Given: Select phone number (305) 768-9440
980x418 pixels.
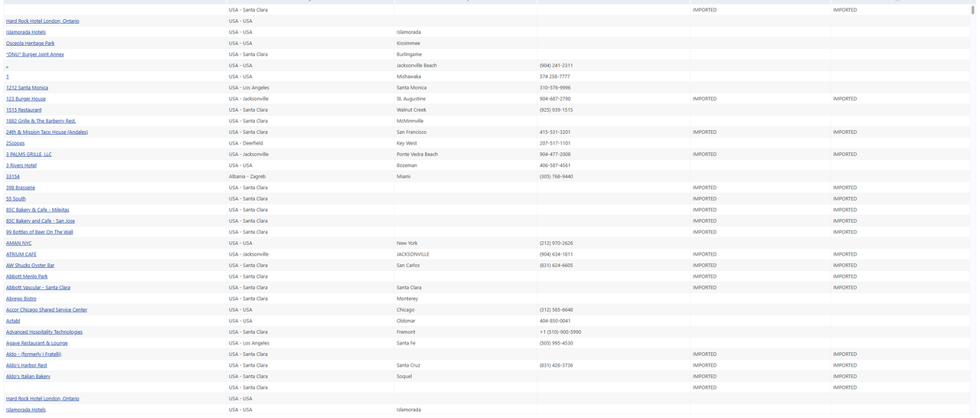Looking at the screenshot, I should point(556,176).
